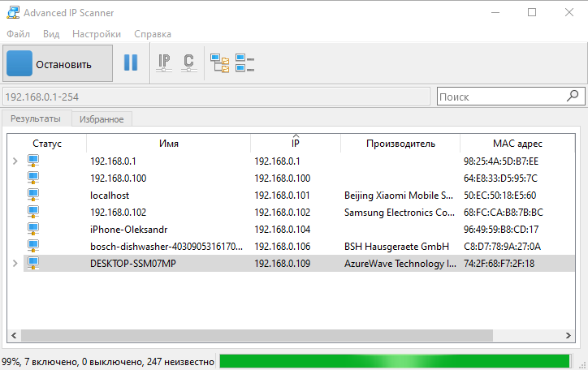Click computer icon for iPhone-Oleksandr
Screen dimensions: 588x370
click(33, 229)
